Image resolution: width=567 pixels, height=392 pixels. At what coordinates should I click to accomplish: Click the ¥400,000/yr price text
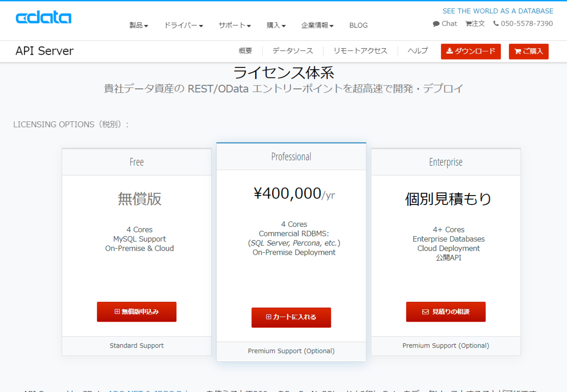click(x=294, y=194)
